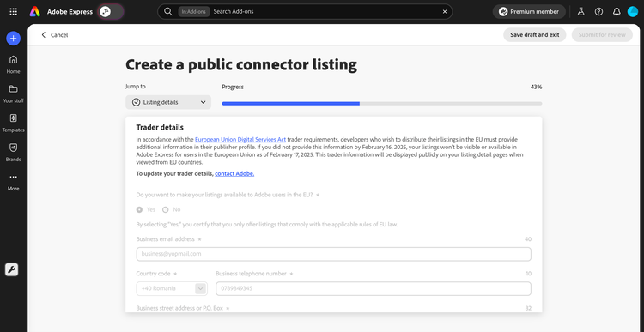Image resolution: width=644 pixels, height=332 pixels.
Task: Open Your stuff folder in sidebar
Action: click(13, 94)
